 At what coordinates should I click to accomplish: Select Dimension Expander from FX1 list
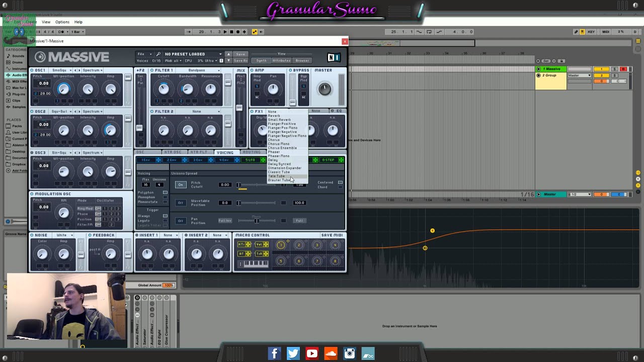click(x=285, y=168)
